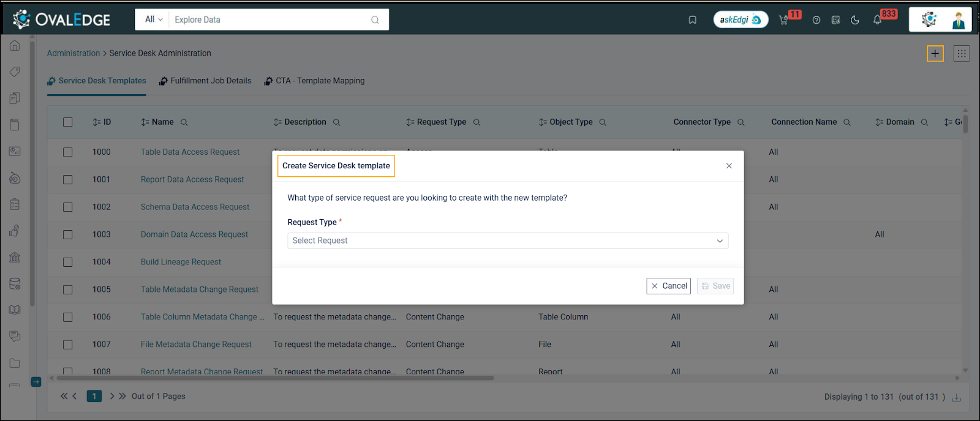Toggle dark mode moon icon
This screenshot has width=980, height=421.
tap(855, 20)
